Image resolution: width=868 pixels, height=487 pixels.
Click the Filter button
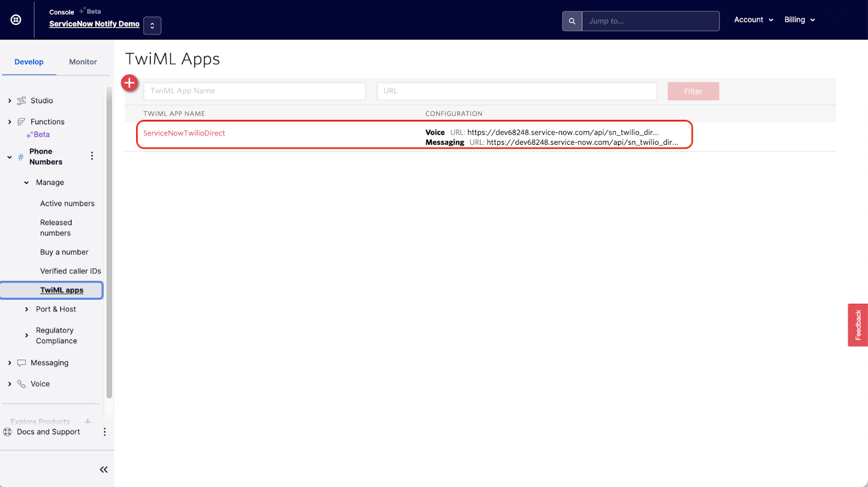(693, 91)
